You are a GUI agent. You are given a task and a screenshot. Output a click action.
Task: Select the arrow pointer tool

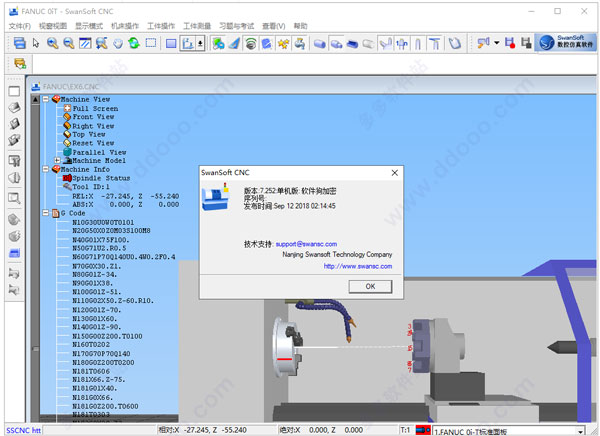pyautogui.click(x=36, y=43)
